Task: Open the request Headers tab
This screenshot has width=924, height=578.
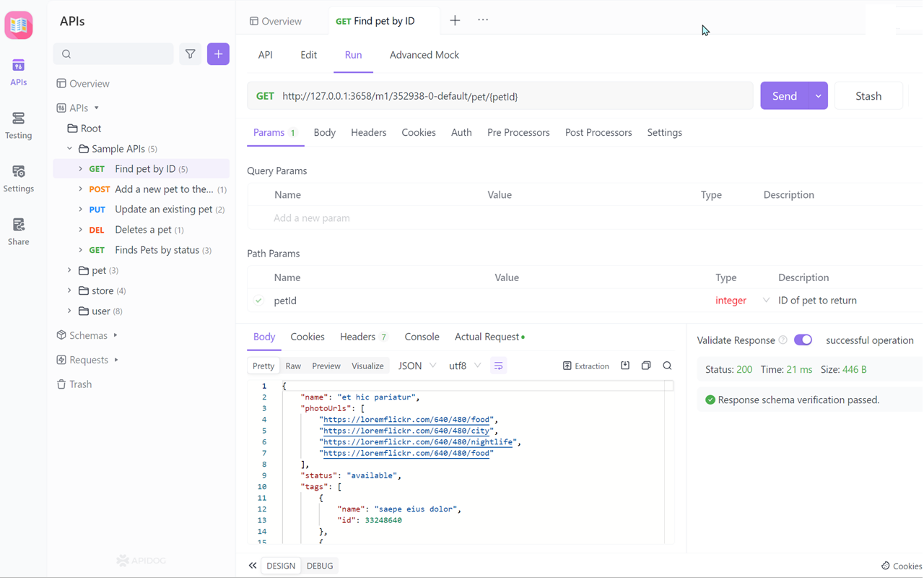Action: (x=369, y=132)
